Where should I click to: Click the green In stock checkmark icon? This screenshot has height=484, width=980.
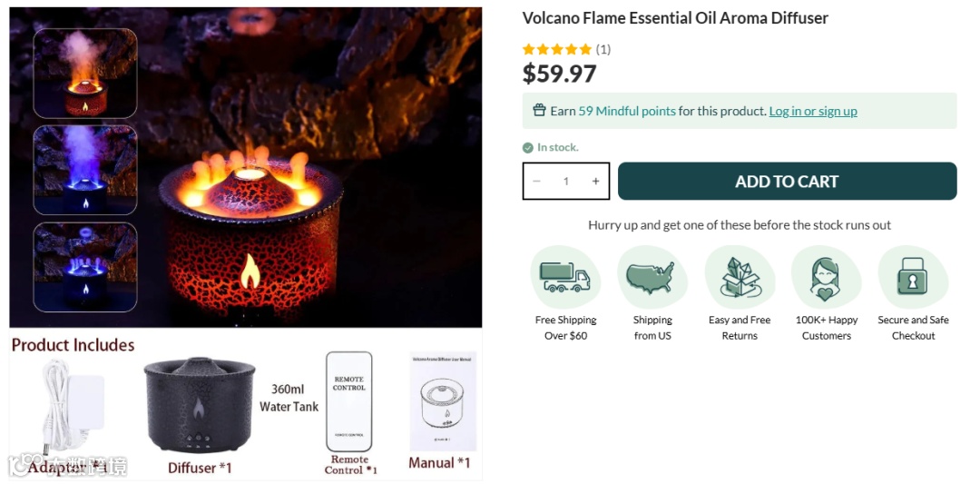[528, 148]
